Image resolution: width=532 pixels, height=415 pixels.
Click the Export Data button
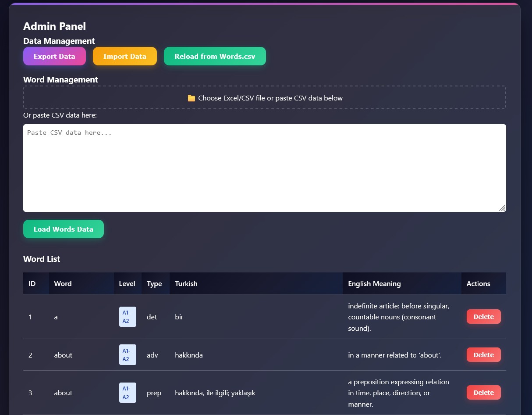(54, 56)
